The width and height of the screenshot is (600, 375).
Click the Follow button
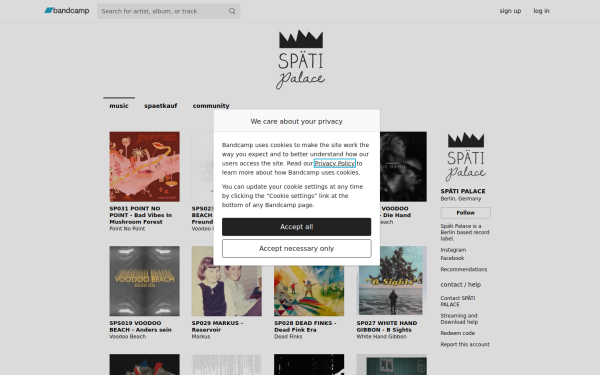tap(466, 213)
